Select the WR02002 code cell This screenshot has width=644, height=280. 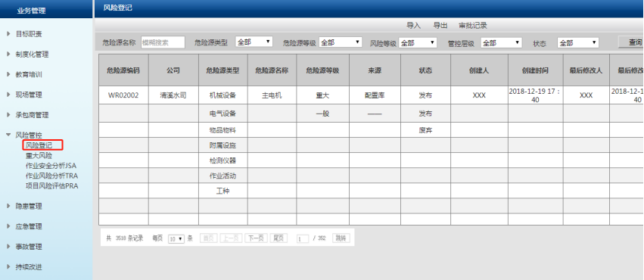pos(123,95)
